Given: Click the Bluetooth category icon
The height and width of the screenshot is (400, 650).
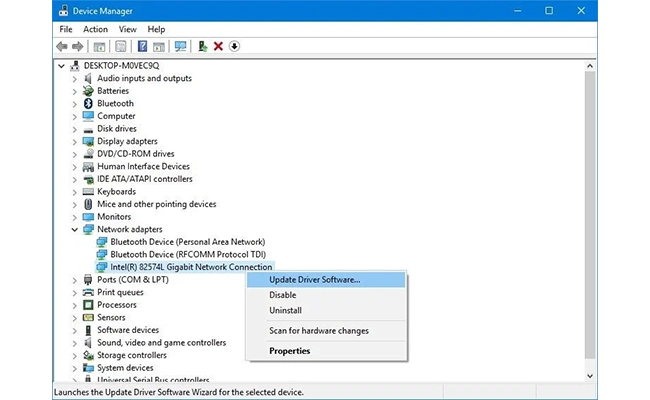Looking at the screenshot, I should point(88,103).
